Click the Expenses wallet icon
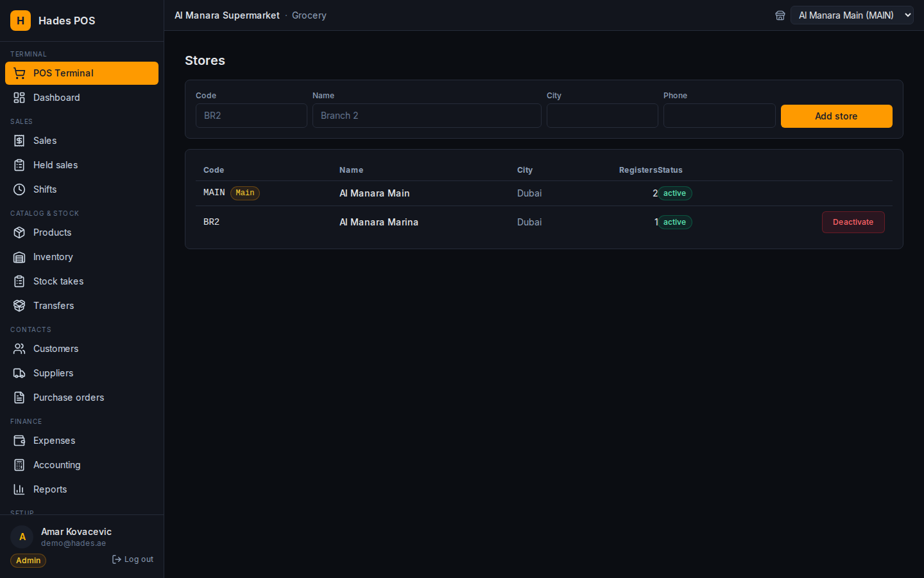The image size is (924, 578). tap(19, 441)
